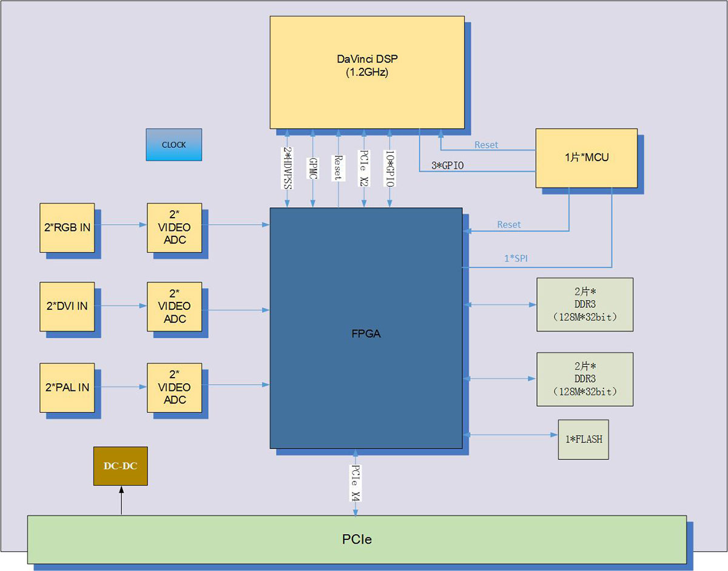Click the VIDEO ADC block beside RGB IN

click(x=174, y=227)
